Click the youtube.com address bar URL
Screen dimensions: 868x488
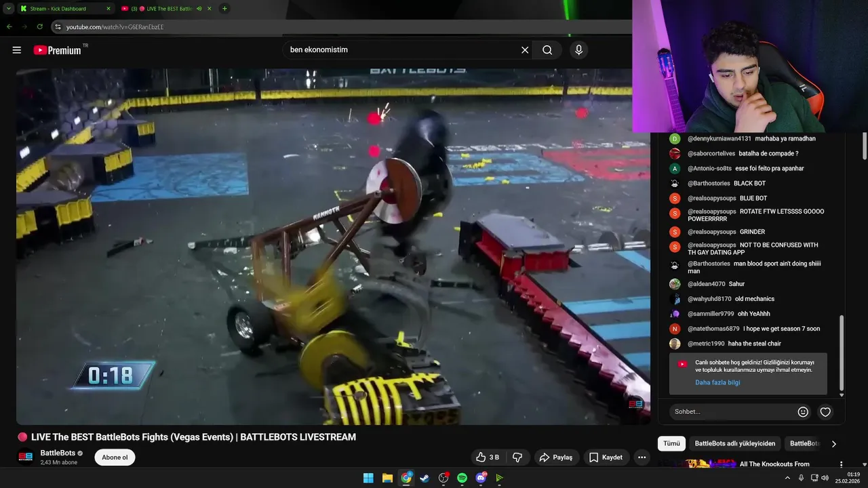tap(115, 27)
